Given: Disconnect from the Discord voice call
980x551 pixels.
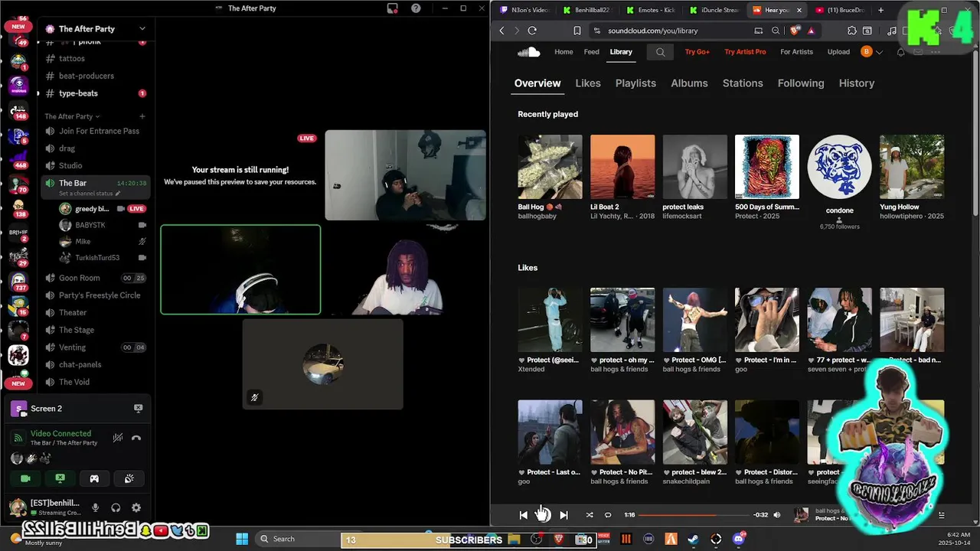Looking at the screenshot, I should click(136, 438).
